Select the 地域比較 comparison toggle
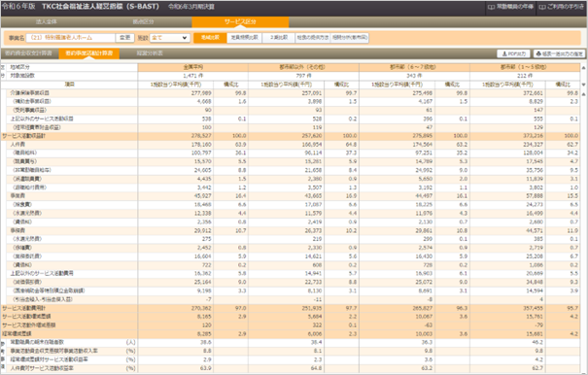Viewport: 588px width, 375px height. (x=210, y=38)
